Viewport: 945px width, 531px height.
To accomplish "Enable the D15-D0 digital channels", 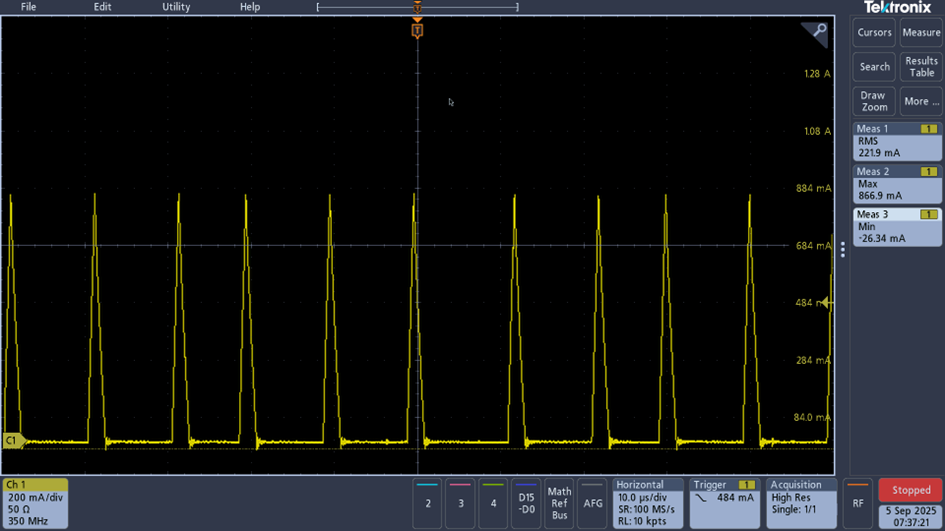I will coord(525,503).
